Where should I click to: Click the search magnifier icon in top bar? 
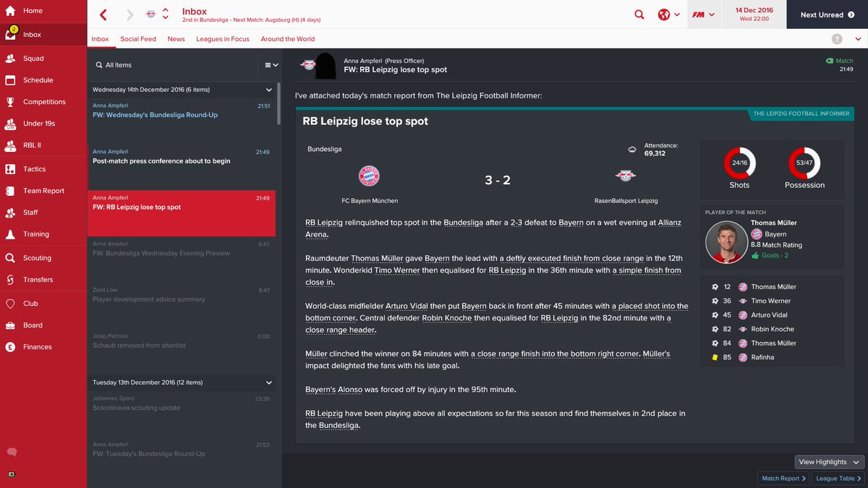click(639, 14)
